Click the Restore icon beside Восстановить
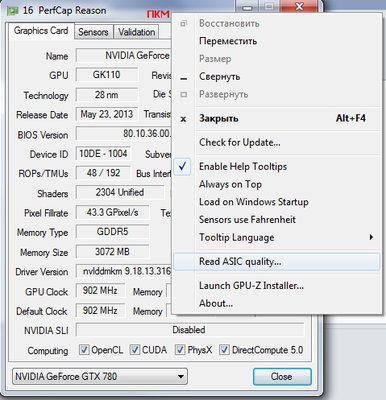 click(x=183, y=23)
